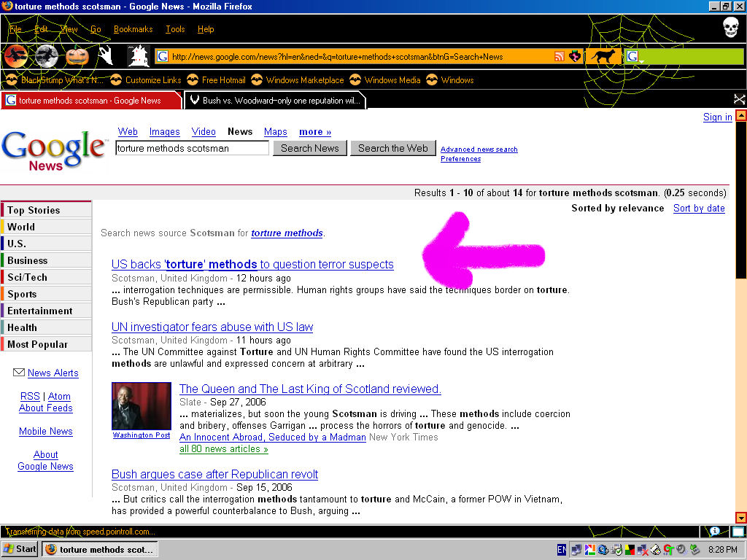Click the haunted house Home icon
The width and height of the screenshot is (747, 560).
[x=138, y=56]
